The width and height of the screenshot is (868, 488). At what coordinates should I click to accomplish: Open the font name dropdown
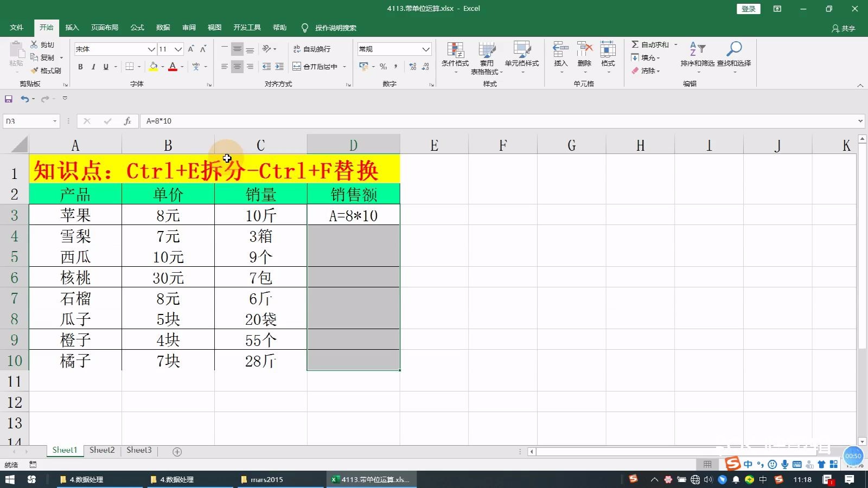(152, 49)
